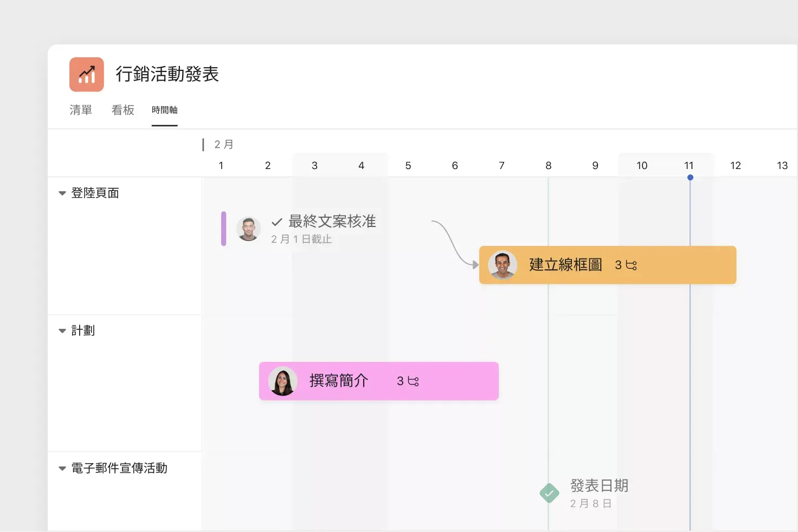The height and width of the screenshot is (532, 798).
Task: Click the orange project chart icon
Action: 86,74
